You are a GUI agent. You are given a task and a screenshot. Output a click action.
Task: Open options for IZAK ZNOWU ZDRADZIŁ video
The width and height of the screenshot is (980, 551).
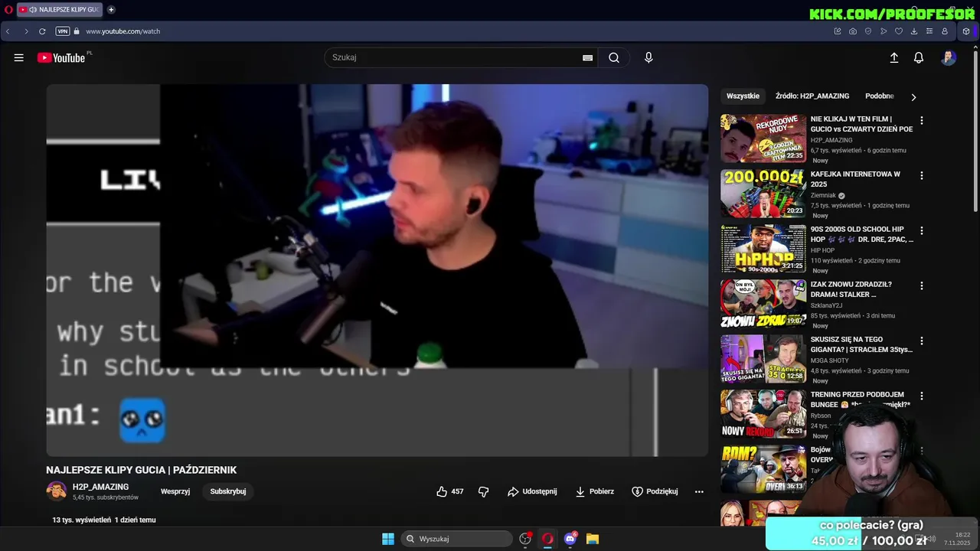[922, 286]
